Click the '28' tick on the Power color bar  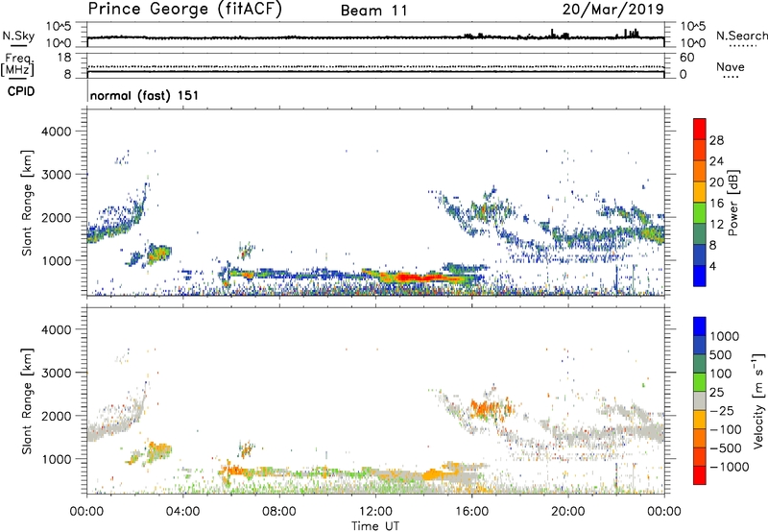pyautogui.click(x=716, y=140)
